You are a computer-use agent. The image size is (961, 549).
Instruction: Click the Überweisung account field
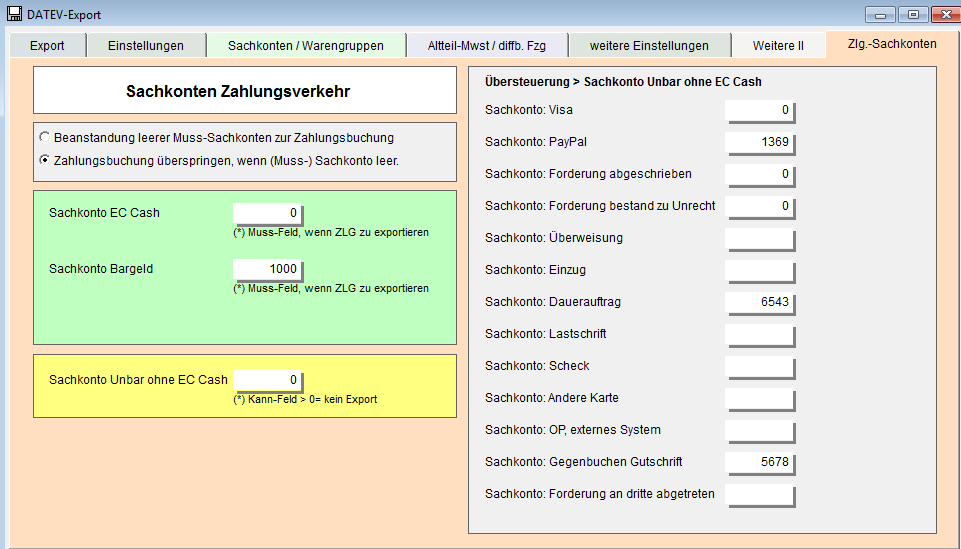pyautogui.click(x=759, y=238)
